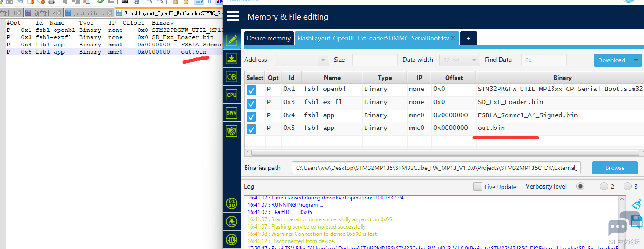
Task: Select verbosity level 1
Action: point(580,186)
